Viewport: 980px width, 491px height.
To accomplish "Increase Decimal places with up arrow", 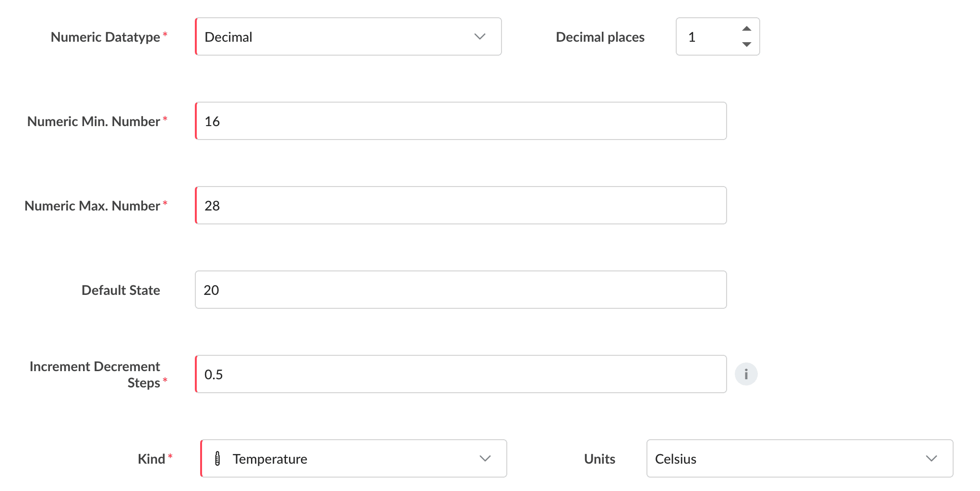I will click(746, 28).
